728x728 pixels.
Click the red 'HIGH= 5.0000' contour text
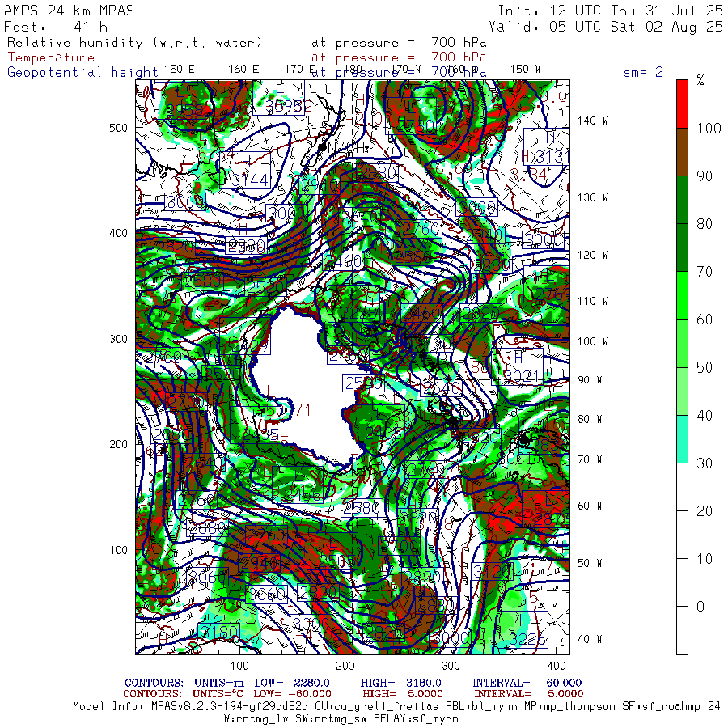[x=403, y=694]
